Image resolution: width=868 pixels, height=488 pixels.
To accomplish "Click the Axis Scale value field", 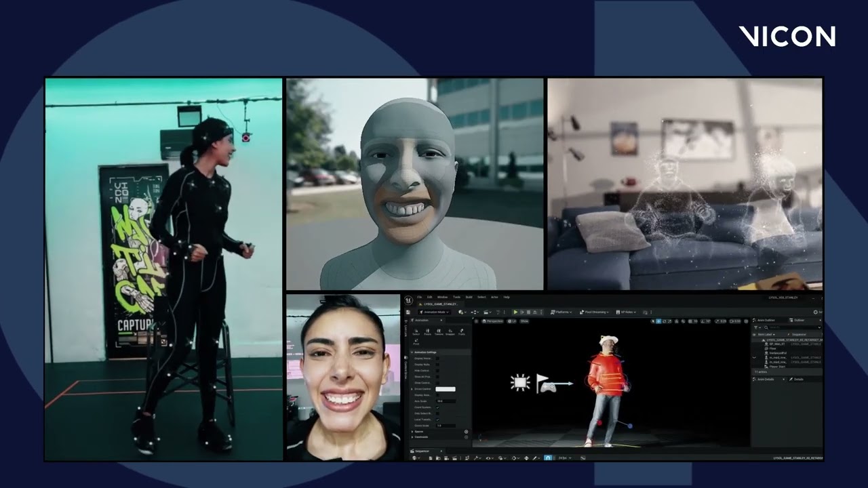I will 446,401.
